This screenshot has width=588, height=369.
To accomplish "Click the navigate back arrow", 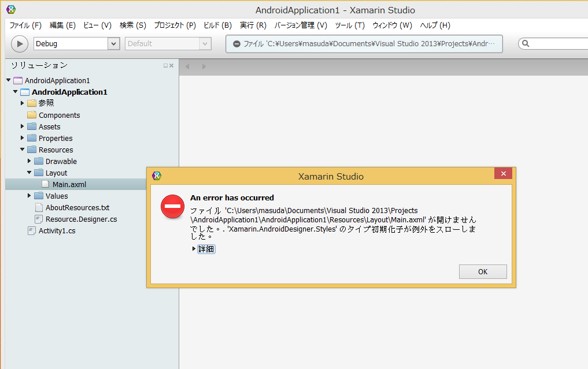I will pos(187,66).
